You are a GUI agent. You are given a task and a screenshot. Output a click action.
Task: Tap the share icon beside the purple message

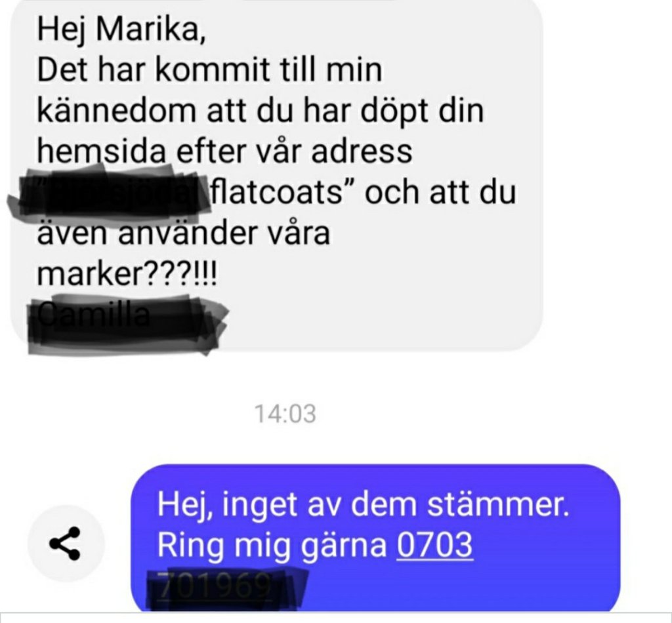click(66, 543)
